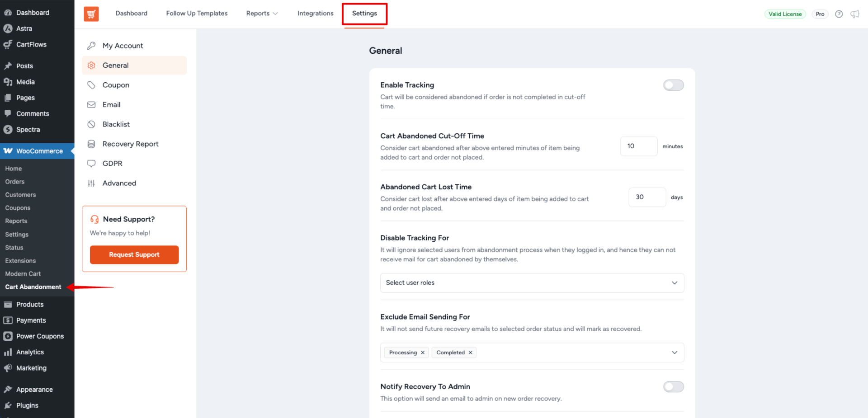868x418 pixels.
Task: Toggle Notify Recovery To Admin switch
Action: point(673,387)
